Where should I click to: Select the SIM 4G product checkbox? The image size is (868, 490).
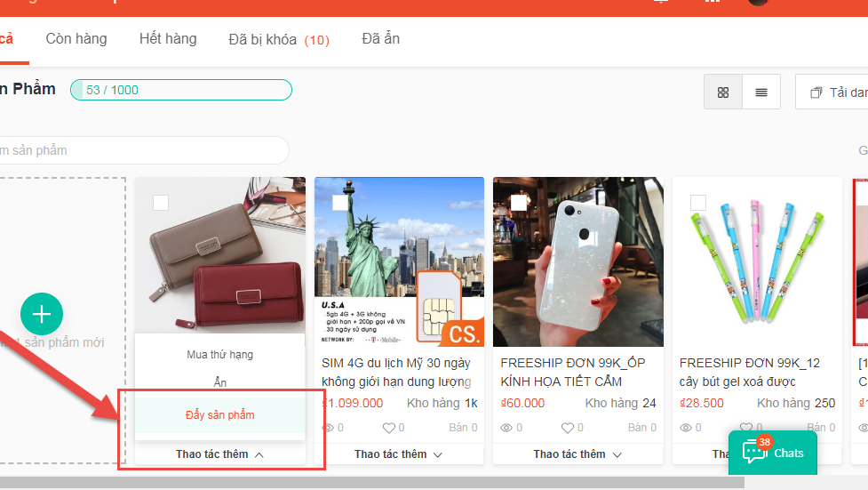coord(340,203)
